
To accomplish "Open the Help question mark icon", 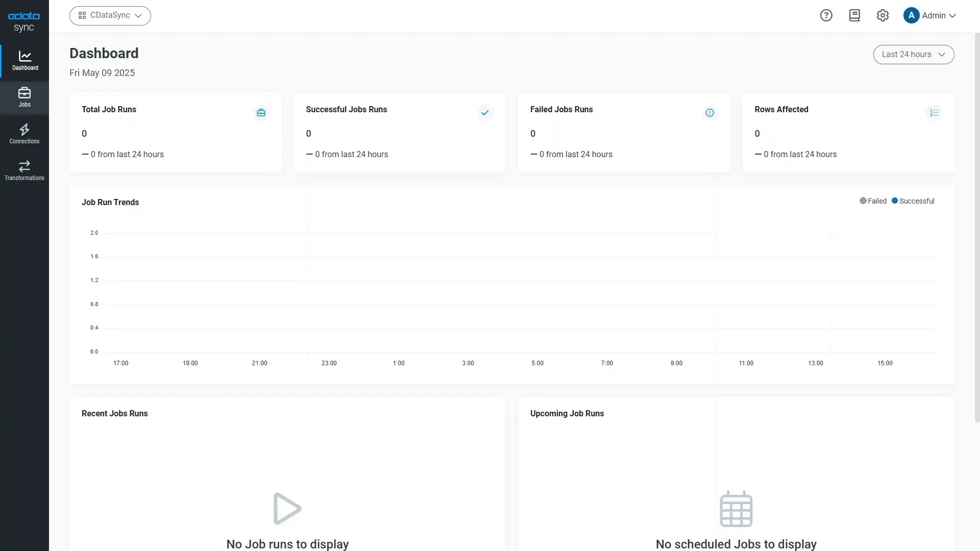I will [826, 15].
